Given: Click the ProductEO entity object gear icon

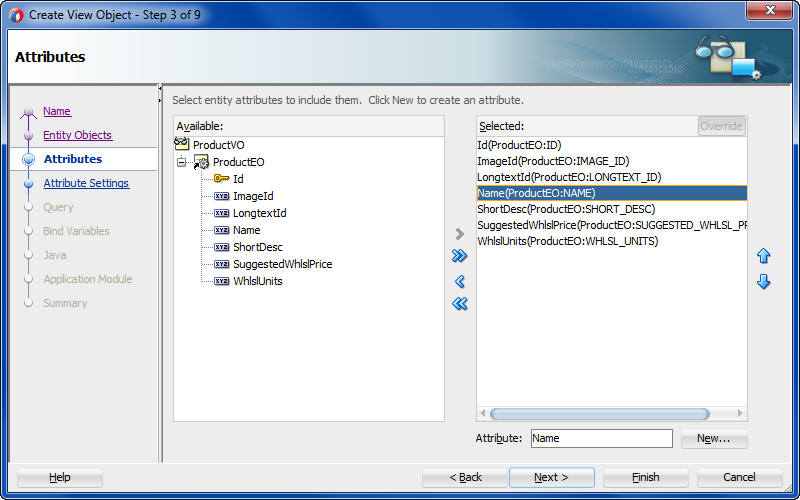Looking at the screenshot, I should tap(202, 162).
